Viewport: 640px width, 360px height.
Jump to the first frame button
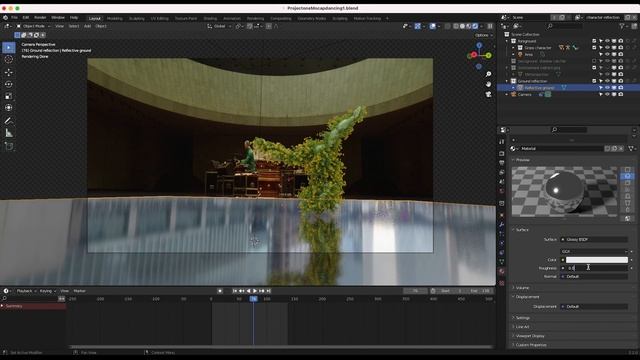pyautogui.click(x=235, y=291)
